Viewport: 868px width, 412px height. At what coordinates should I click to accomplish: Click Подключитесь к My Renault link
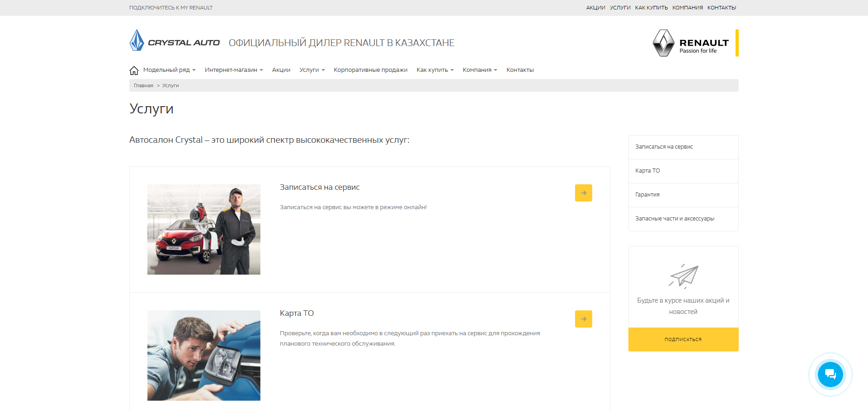(171, 8)
